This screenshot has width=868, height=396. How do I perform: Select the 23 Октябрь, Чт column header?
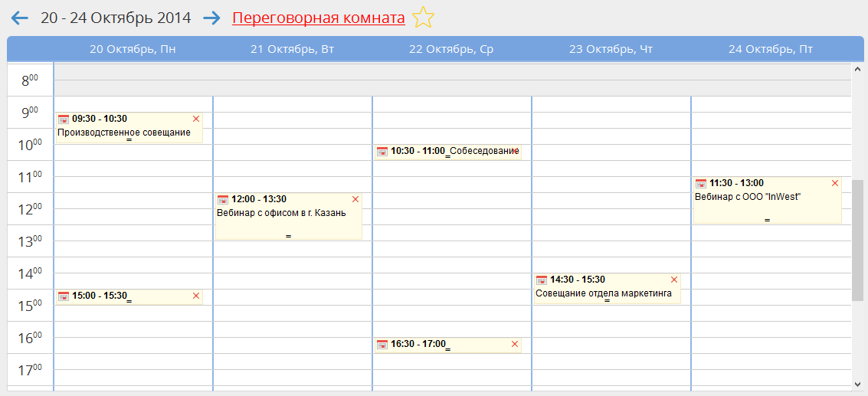(611, 49)
